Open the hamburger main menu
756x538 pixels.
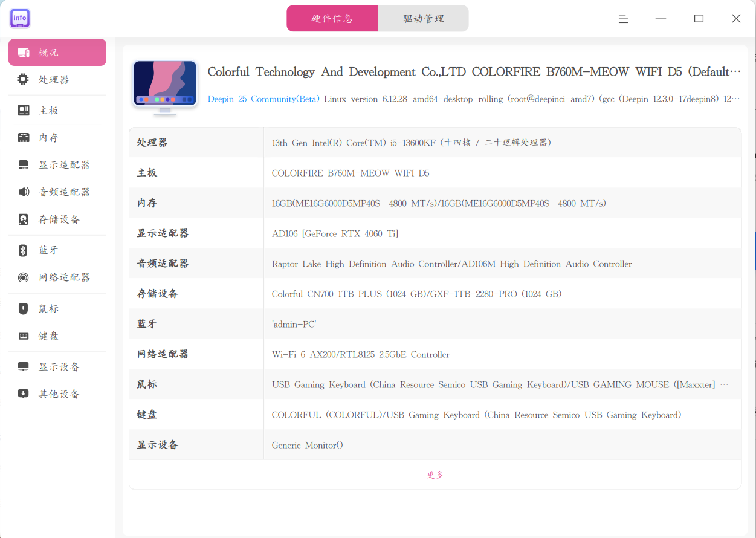pos(623,19)
